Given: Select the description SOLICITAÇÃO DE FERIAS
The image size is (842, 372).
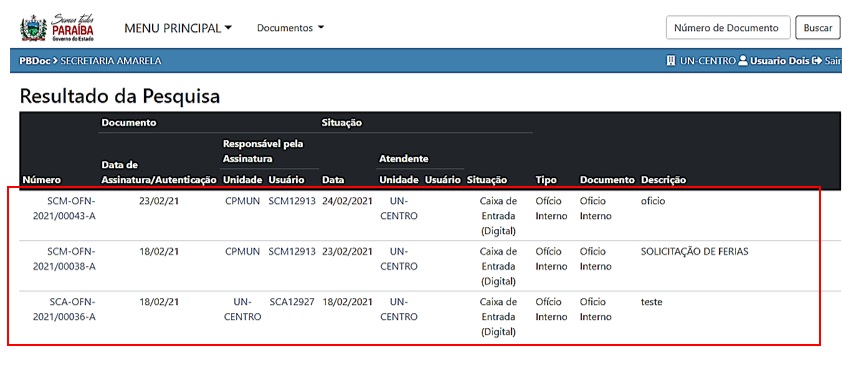Looking at the screenshot, I should (x=694, y=252).
